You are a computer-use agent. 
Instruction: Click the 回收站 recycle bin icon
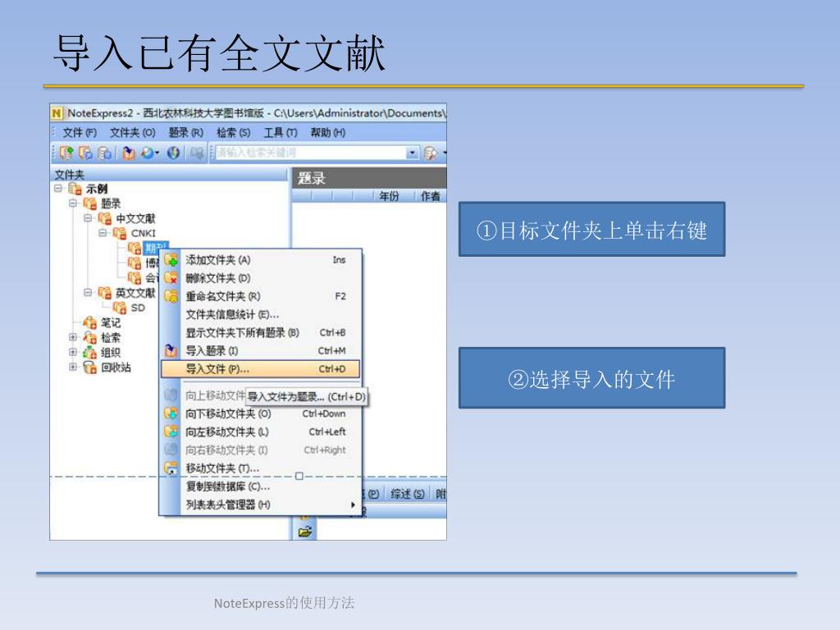pyautogui.click(x=90, y=367)
